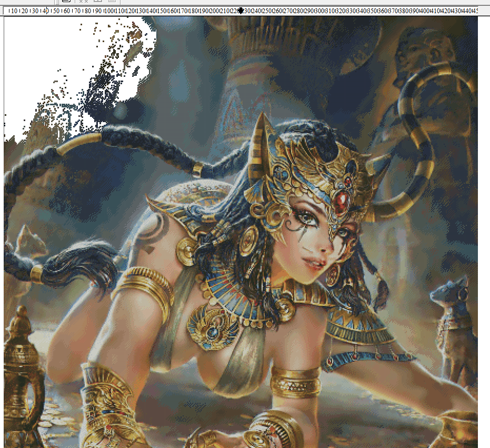Click ruler mark 350

pos(372,11)
